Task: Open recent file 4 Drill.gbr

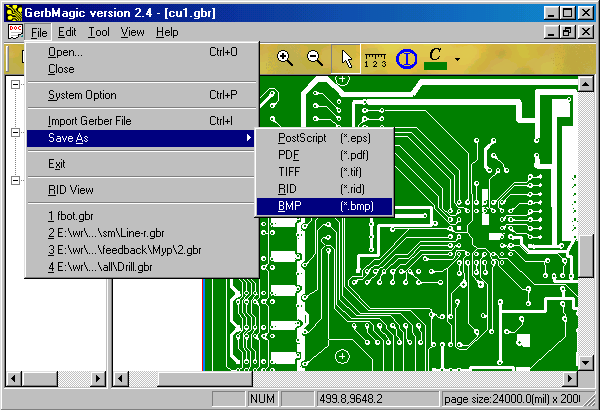Action: [142, 267]
